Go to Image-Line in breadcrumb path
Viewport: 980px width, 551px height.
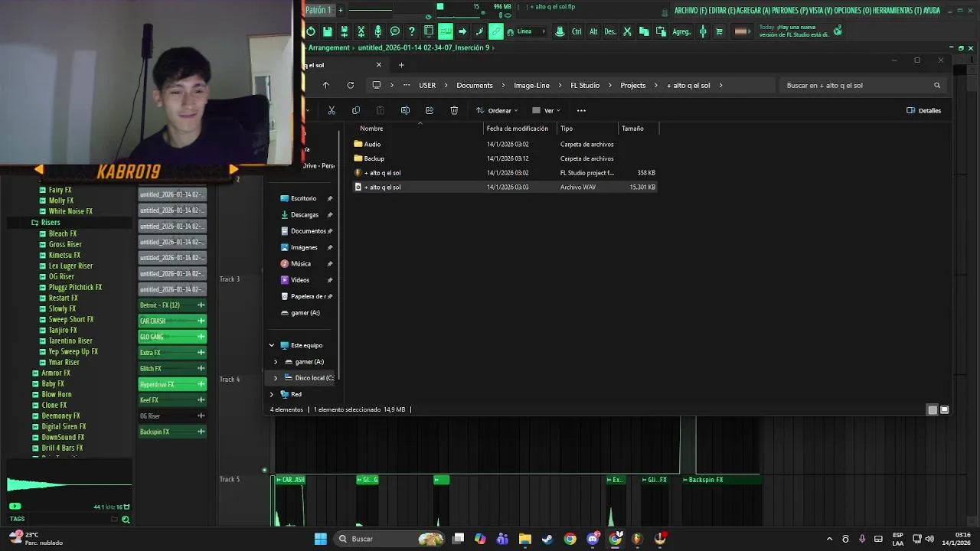[x=531, y=85]
